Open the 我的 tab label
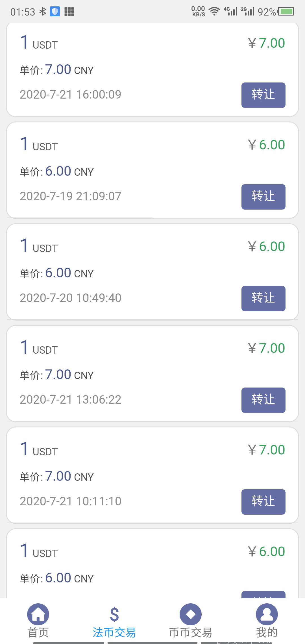Image resolution: width=305 pixels, height=644 pixels. [267, 633]
